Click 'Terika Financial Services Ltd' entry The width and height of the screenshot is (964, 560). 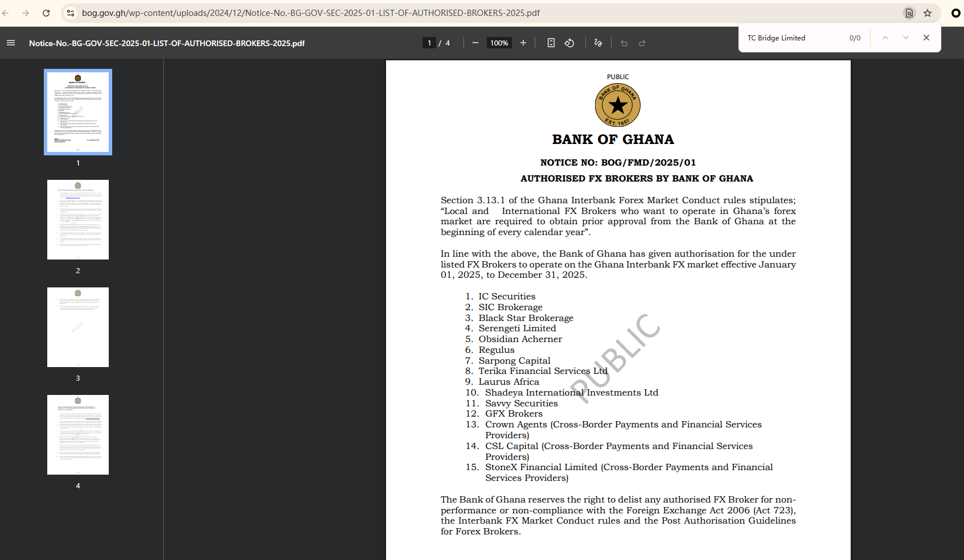point(543,371)
